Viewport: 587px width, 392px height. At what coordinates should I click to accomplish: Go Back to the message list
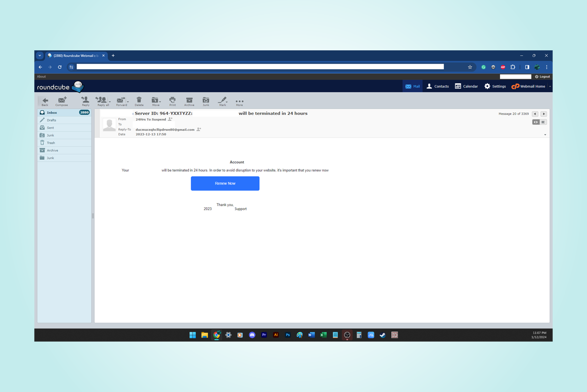point(45,101)
